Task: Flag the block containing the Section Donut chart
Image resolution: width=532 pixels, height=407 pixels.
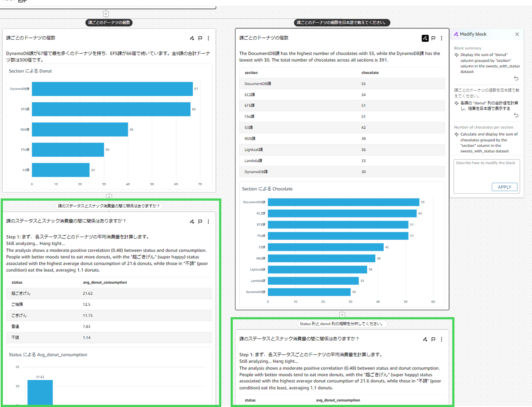Action: (200, 38)
